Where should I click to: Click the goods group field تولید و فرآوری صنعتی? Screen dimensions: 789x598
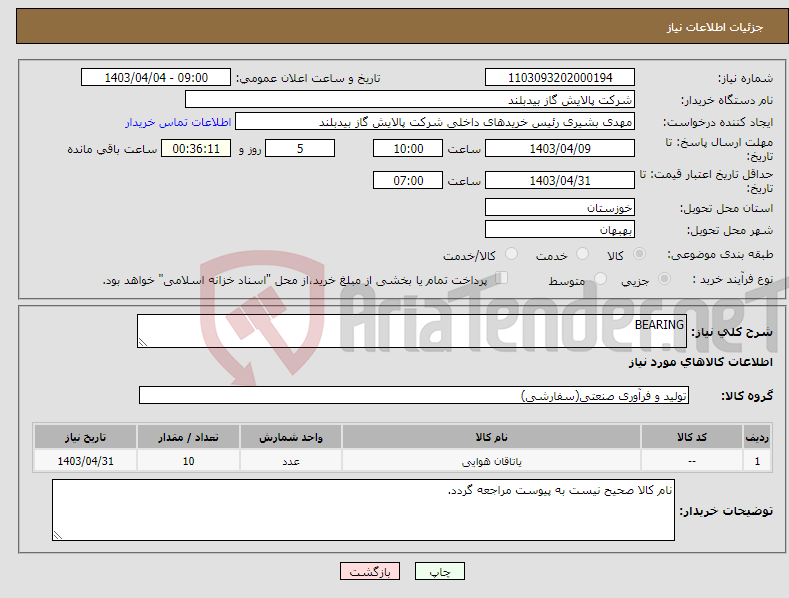[x=414, y=396]
